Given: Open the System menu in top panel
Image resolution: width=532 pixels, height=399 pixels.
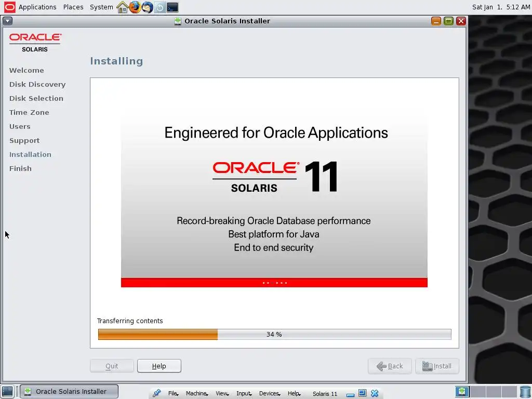Looking at the screenshot, I should 101,7.
